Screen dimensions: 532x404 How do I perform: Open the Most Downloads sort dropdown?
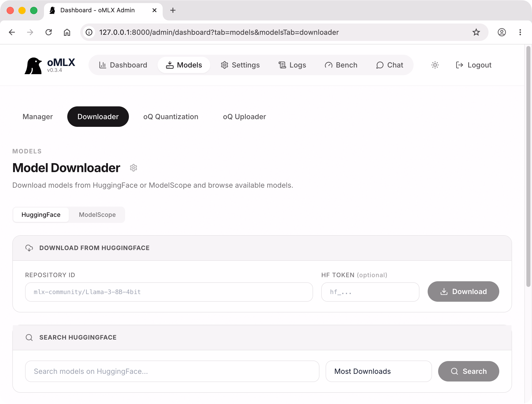click(x=379, y=371)
